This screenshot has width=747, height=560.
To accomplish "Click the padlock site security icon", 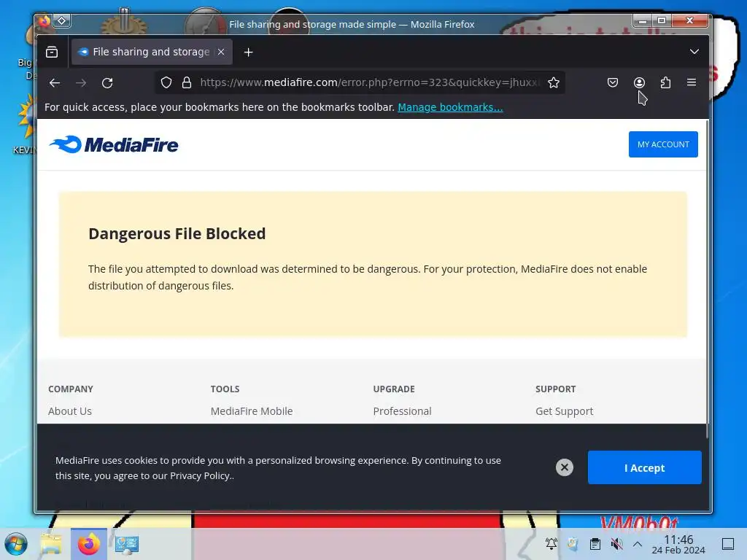I will [x=187, y=83].
